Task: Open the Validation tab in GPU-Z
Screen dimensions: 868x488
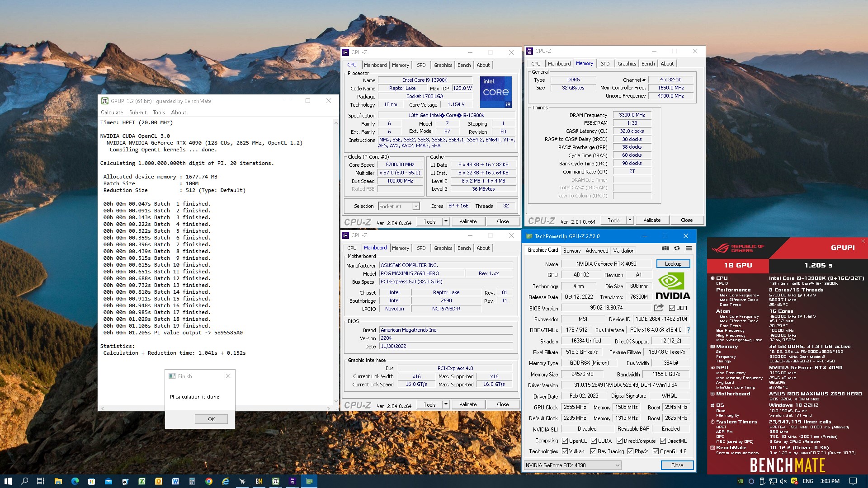Action: (624, 250)
